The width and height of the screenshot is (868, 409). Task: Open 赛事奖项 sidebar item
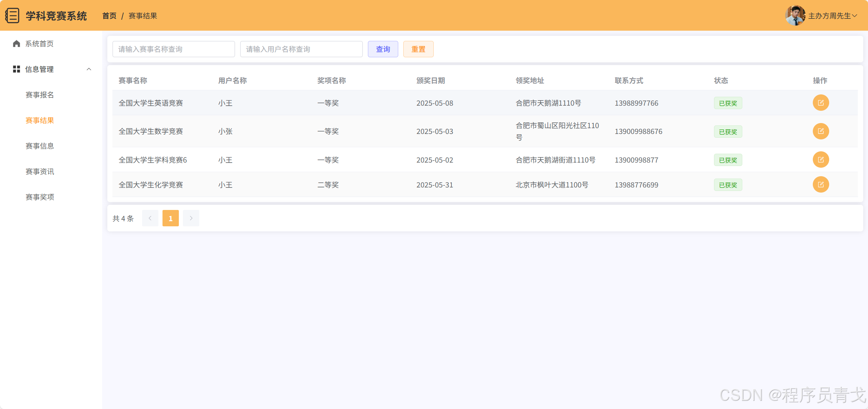[x=40, y=197]
